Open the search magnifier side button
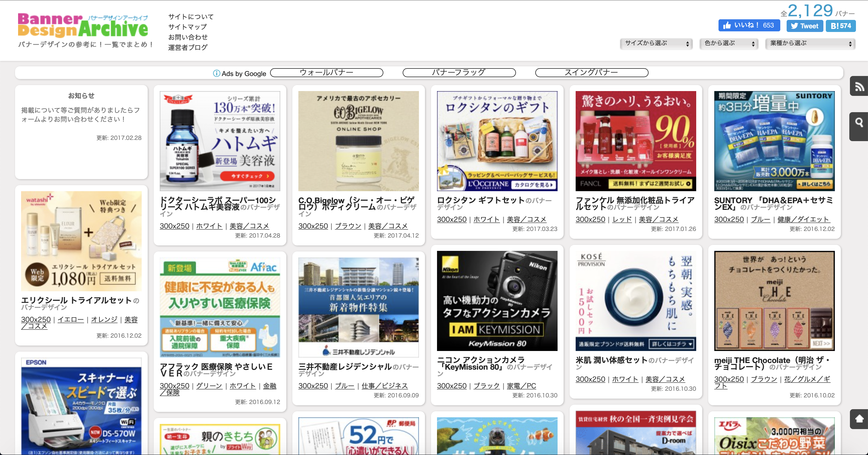The image size is (868, 455). [x=859, y=123]
